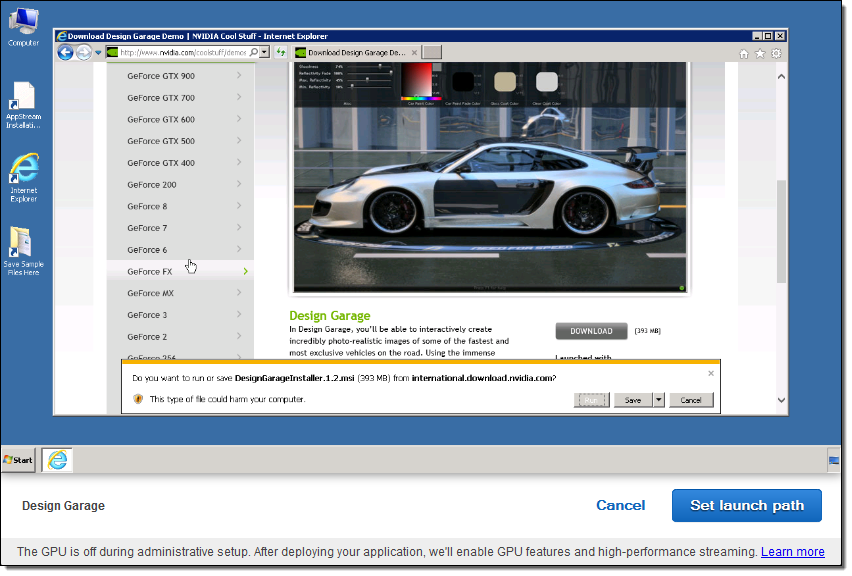Open the Learn more link

(792, 552)
